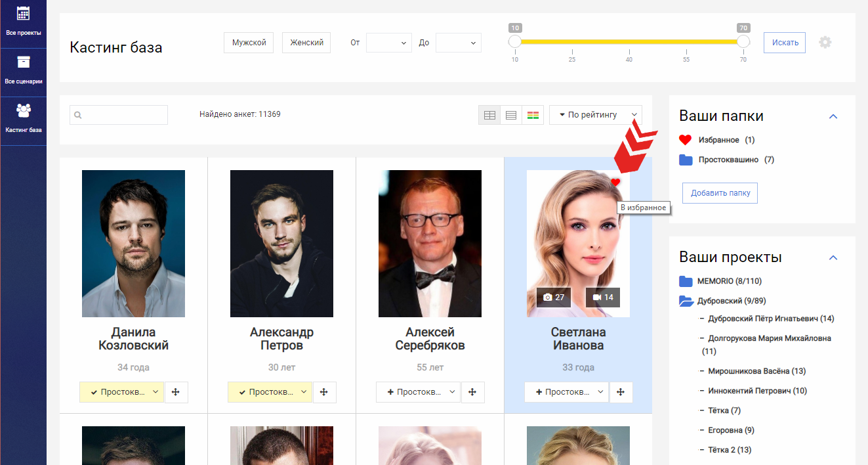Image resolution: width=868 pixels, height=465 pixels.
Task: Open folder dropdown arrow under Данила Козловский
Action: pos(156,392)
